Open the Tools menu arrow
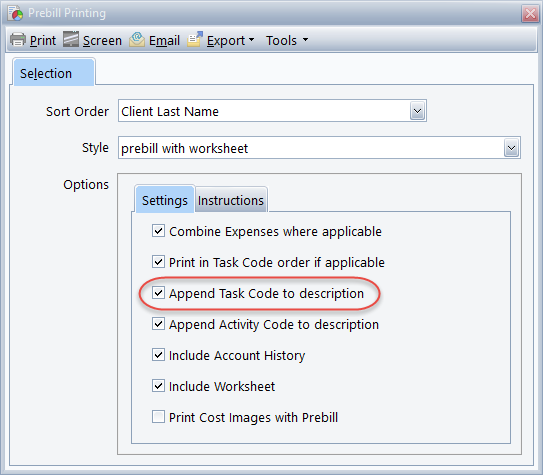Screen dimensions: 543x475 click(305, 40)
